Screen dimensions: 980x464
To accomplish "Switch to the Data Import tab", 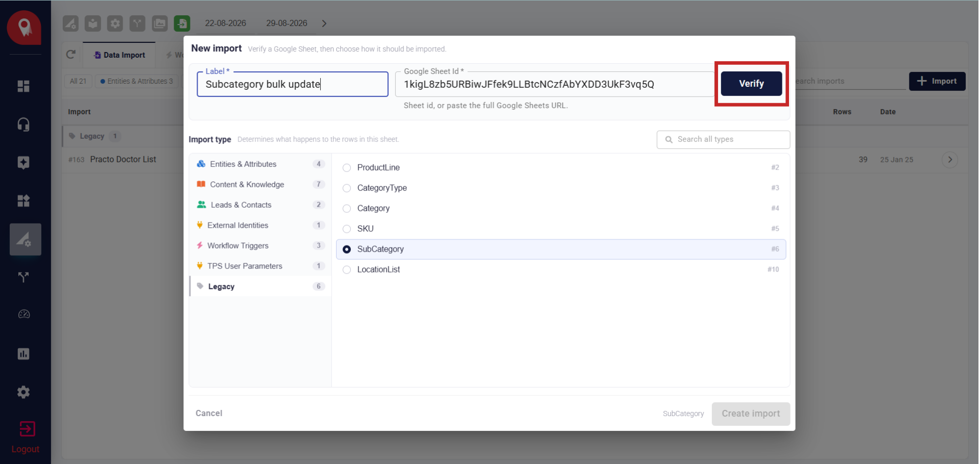I will pos(119,55).
